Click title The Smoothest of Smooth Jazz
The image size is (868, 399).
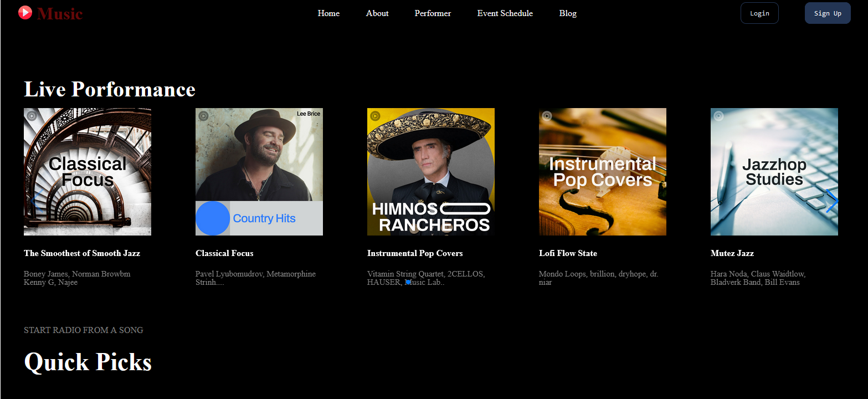coord(82,253)
